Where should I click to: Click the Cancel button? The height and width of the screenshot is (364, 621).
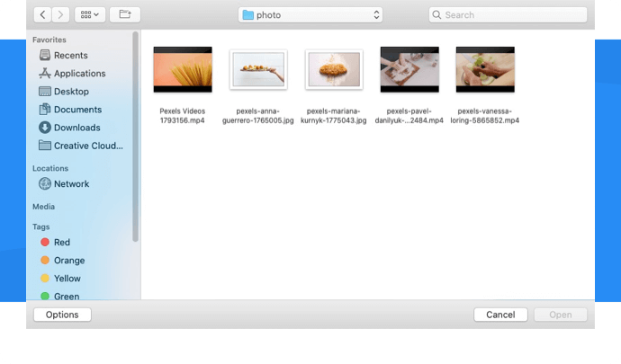click(x=500, y=315)
